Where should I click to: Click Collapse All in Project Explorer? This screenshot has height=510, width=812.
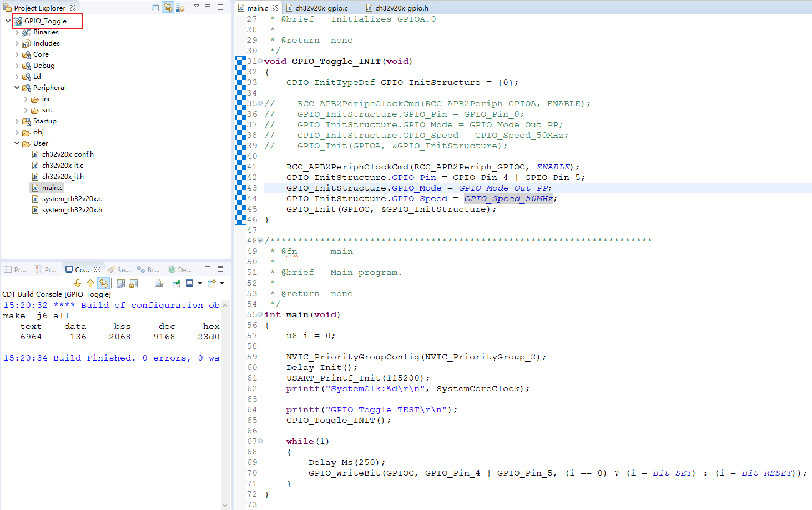pyautogui.click(x=155, y=7)
